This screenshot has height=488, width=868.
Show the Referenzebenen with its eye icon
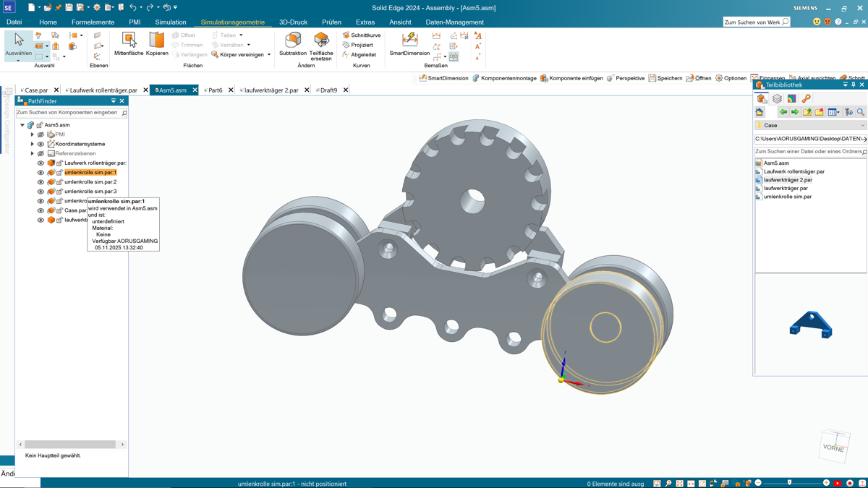tap(41, 153)
